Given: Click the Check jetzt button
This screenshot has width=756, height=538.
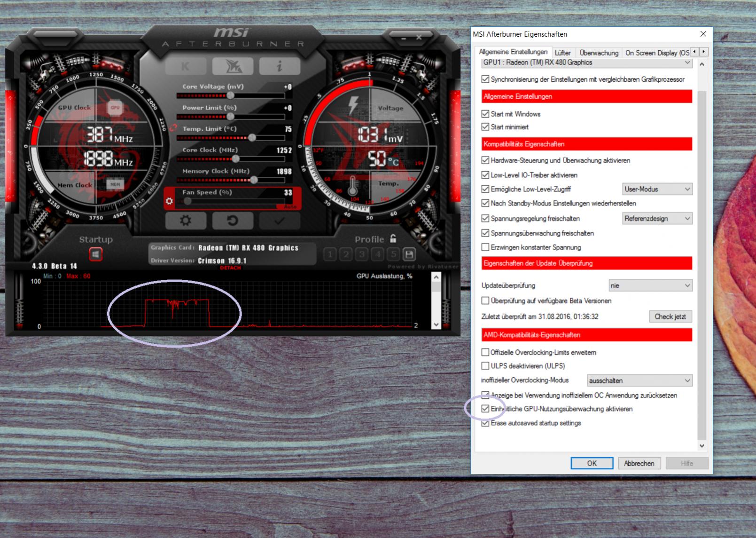Looking at the screenshot, I should (670, 316).
